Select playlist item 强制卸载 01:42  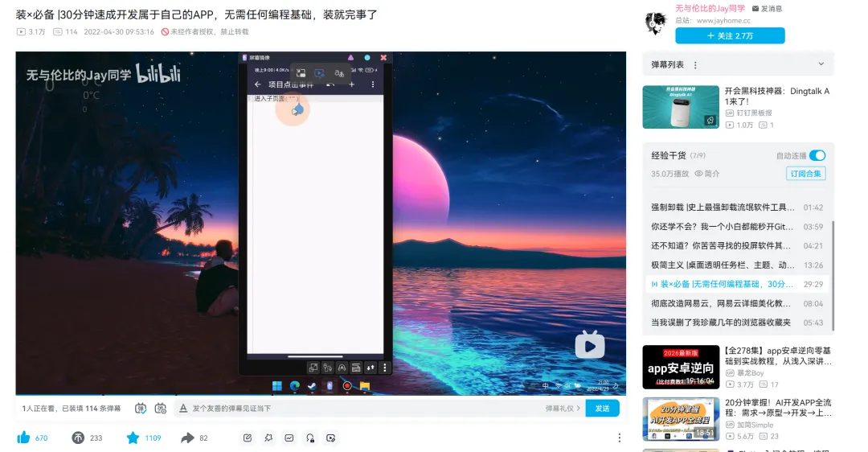tap(737, 208)
